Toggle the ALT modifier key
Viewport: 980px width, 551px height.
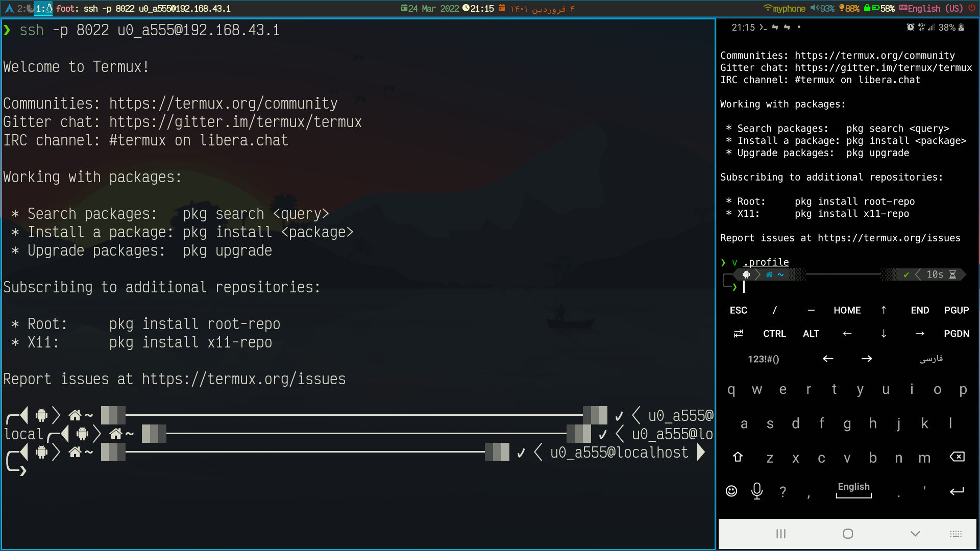pos(811,334)
